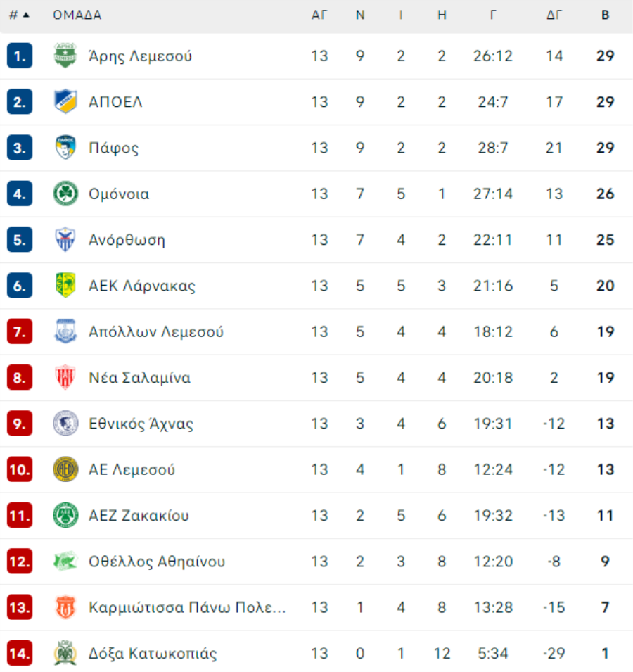Viewport: 633px width, 672px height.
Task: Select the Δόξα Κατωκοπιάς team crest
Action: [65, 653]
